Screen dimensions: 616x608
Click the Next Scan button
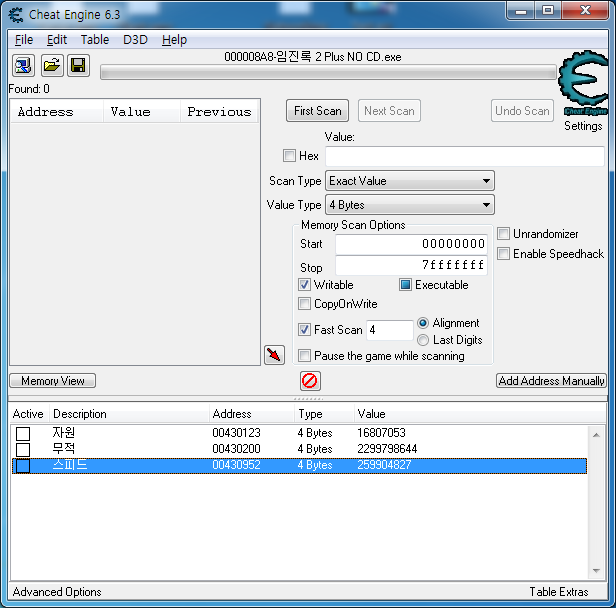[x=389, y=111]
